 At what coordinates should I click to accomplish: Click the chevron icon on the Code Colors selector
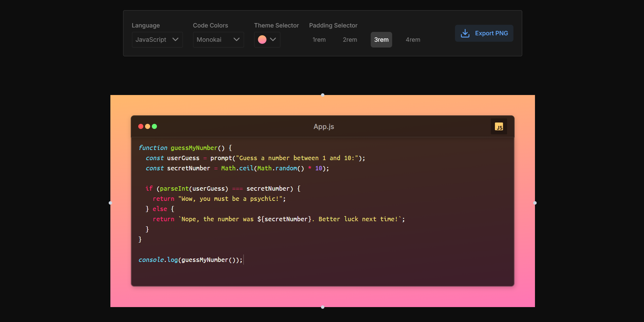coord(237,39)
